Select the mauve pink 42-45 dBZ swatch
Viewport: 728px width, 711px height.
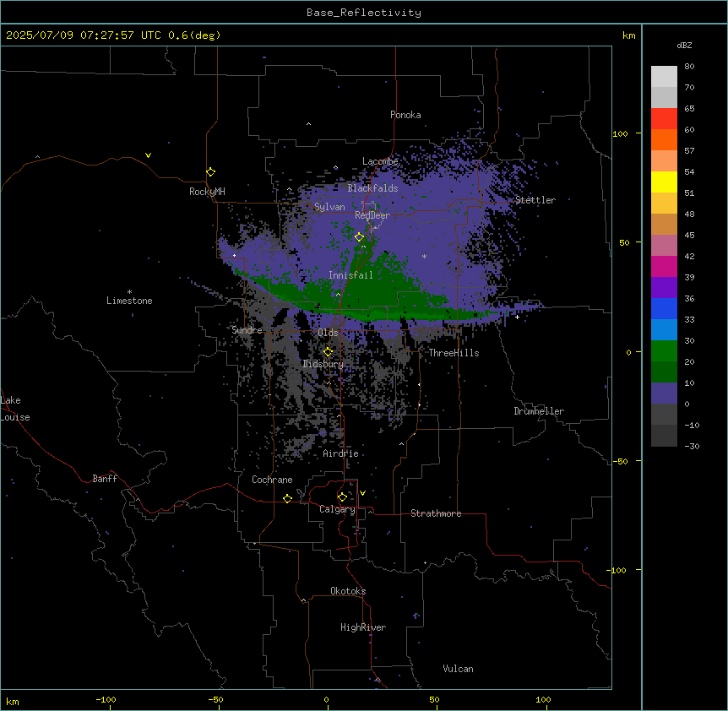coord(664,246)
